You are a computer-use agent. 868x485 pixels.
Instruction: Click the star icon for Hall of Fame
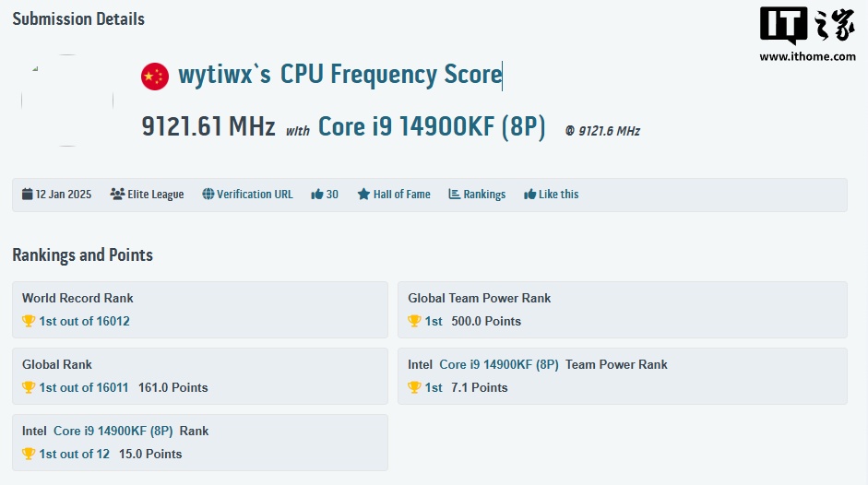[x=363, y=194]
